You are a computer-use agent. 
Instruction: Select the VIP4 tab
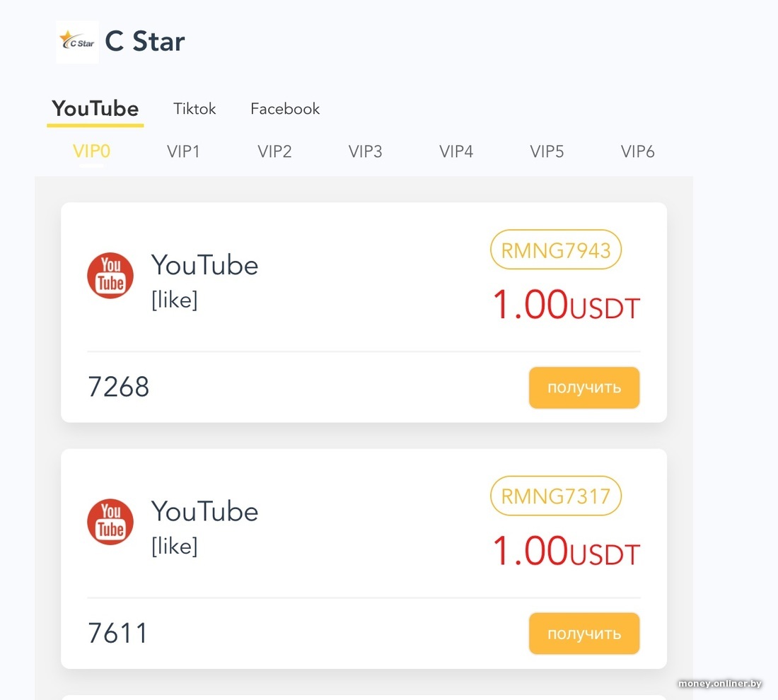point(456,151)
